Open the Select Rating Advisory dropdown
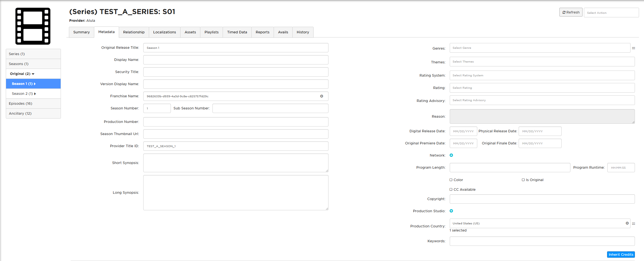 [x=542, y=100]
